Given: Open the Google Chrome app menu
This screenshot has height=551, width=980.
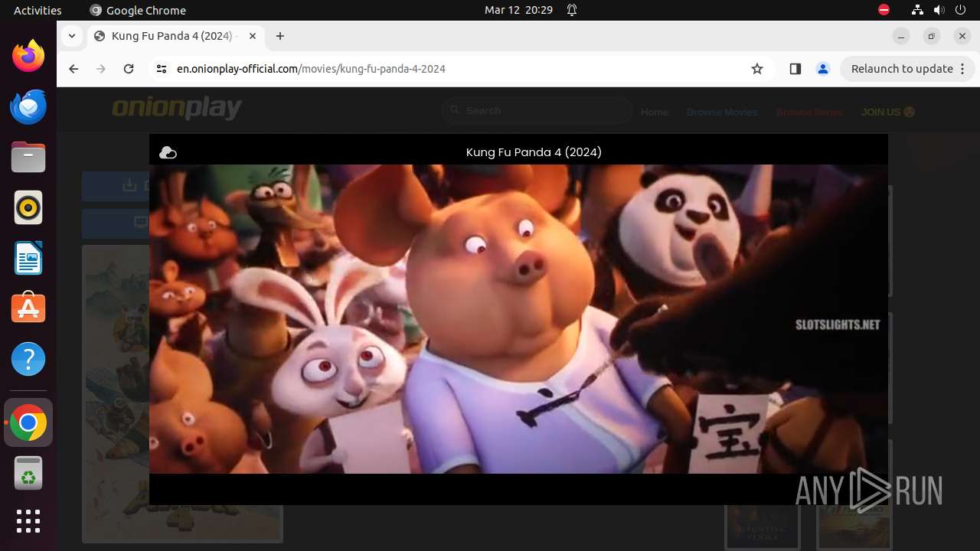Looking at the screenshot, I should [138, 10].
